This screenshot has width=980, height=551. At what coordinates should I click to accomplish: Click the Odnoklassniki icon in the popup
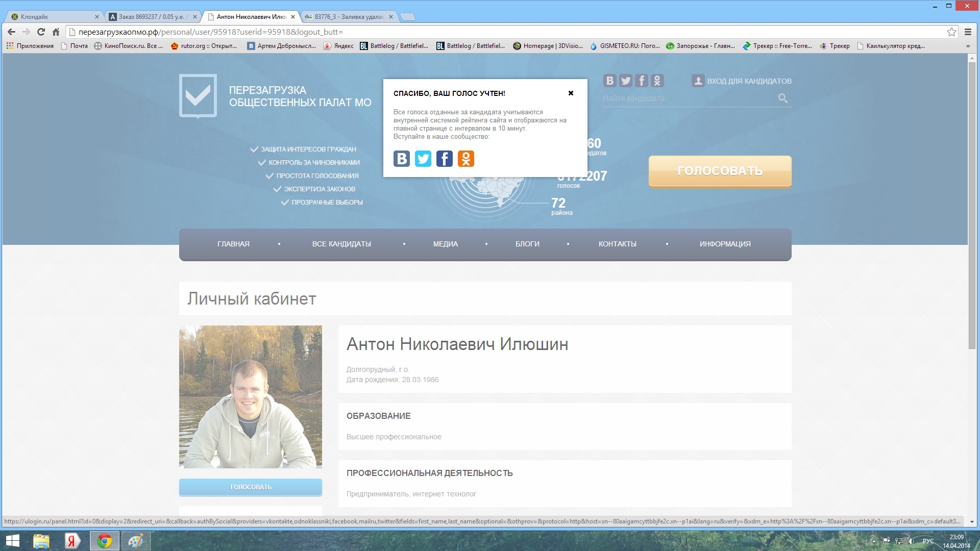point(466,159)
